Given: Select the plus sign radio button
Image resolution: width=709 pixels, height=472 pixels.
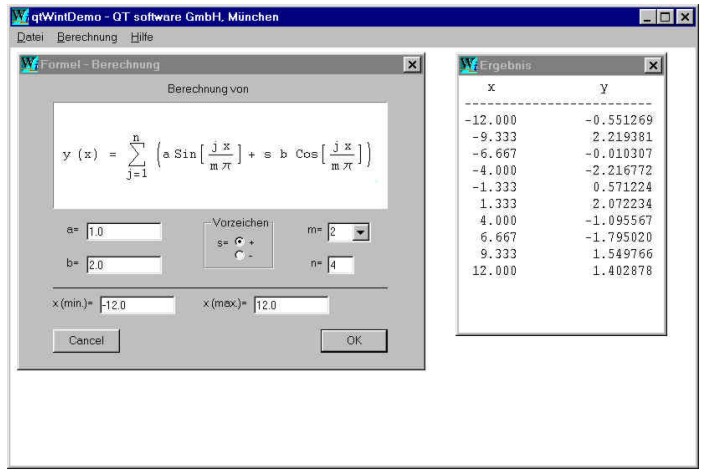Looking at the screenshot, I should click(238, 241).
